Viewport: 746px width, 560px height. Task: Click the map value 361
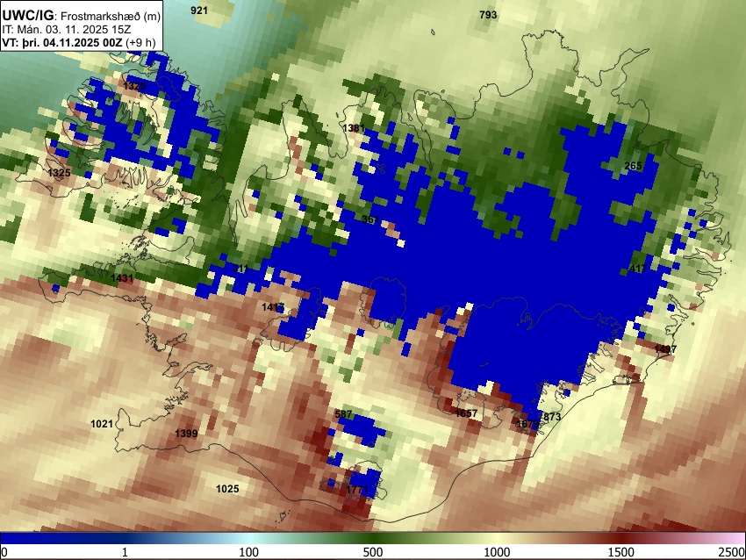click(370, 219)
